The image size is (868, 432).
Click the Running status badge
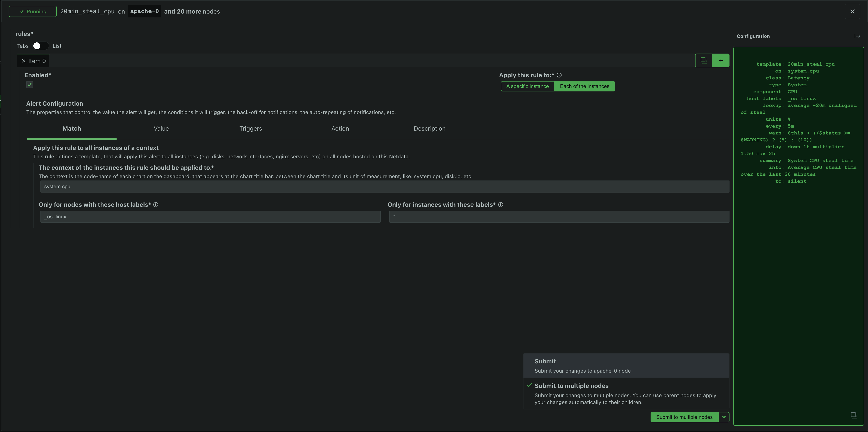tap(32, 11)
